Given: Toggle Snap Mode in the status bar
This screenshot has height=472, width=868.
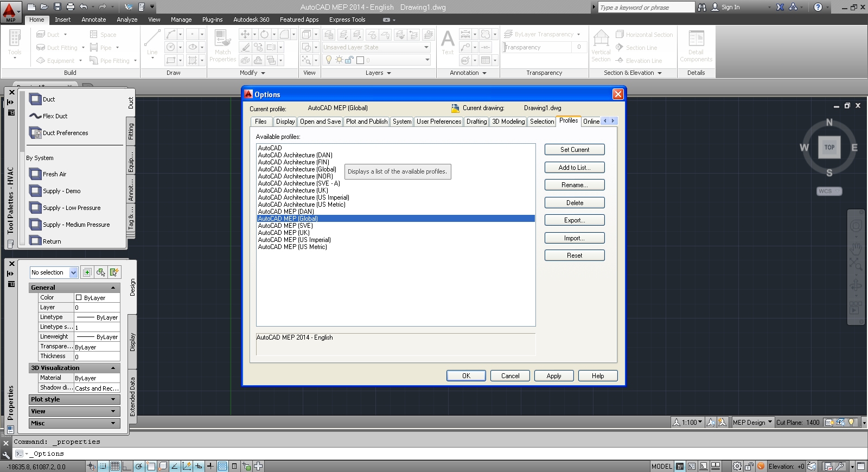Looking at the screenshot, I should click(103, 466).
